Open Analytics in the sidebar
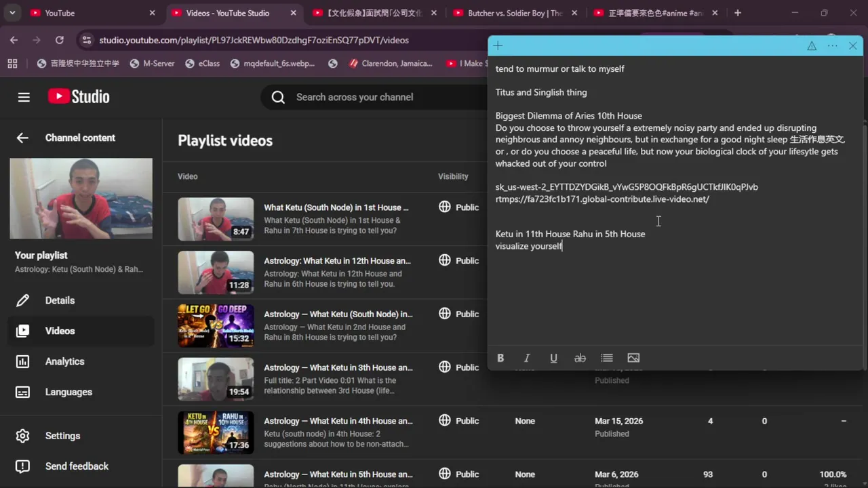The width and height of the screenshot is (868, 488). pyautogui.click(x=81, y=361)
